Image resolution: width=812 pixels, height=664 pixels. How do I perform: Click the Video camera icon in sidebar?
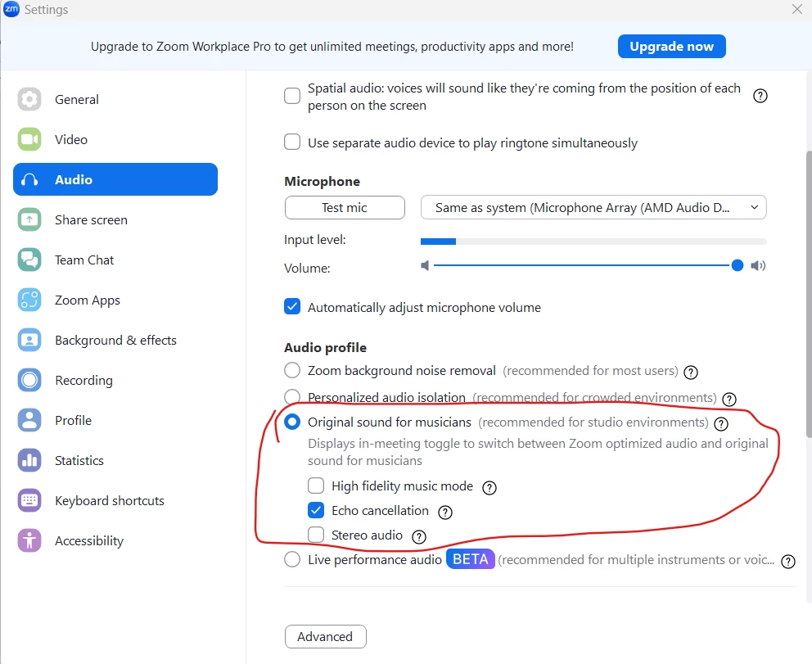tap(29, 139)
